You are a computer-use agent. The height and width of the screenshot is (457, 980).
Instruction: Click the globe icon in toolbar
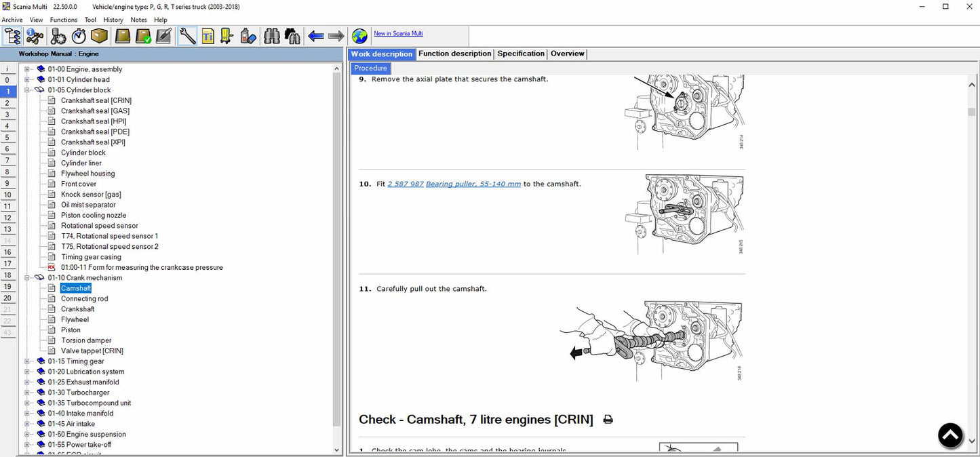click(359, 36)
